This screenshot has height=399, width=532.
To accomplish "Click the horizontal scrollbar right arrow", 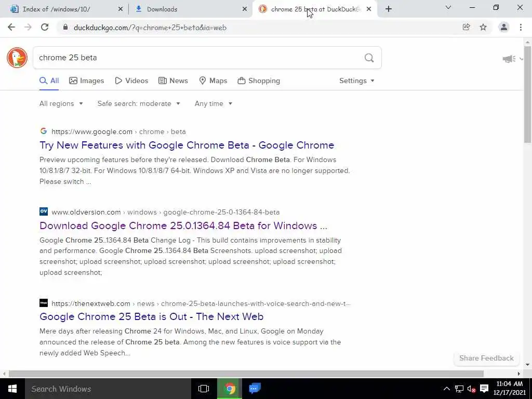I will (519, 374).
